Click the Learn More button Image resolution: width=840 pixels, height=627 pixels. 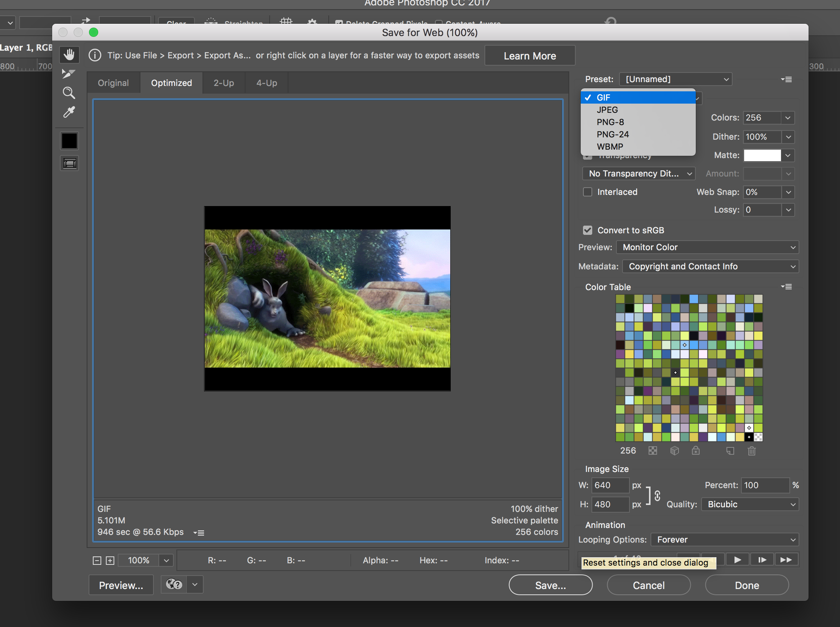click(x=530, y=56)
